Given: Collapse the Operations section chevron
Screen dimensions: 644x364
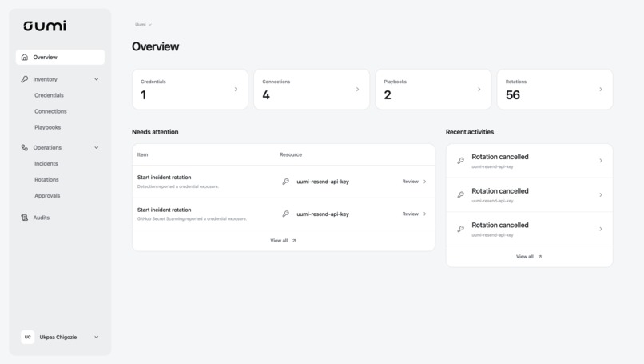Looking at the screenshot, I should (96, 147).
